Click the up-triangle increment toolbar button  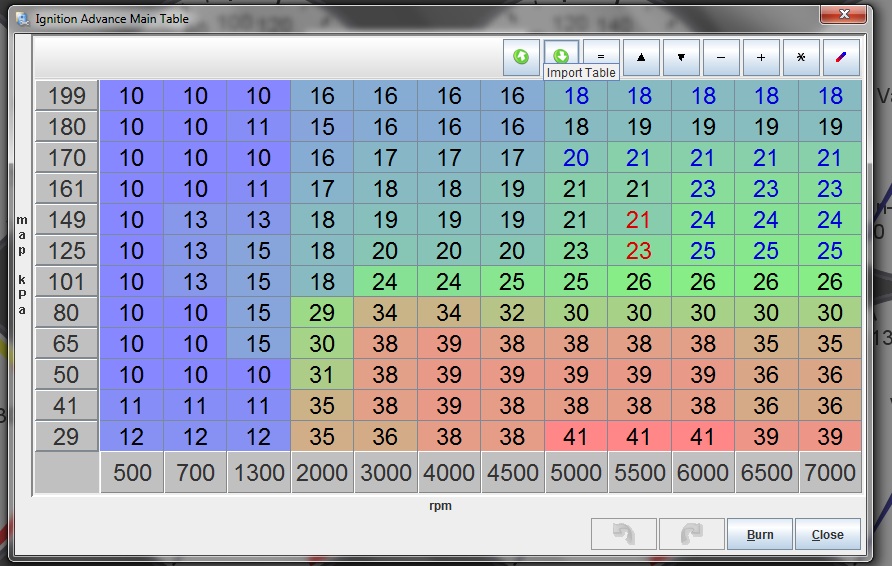[x=641, y=57]
